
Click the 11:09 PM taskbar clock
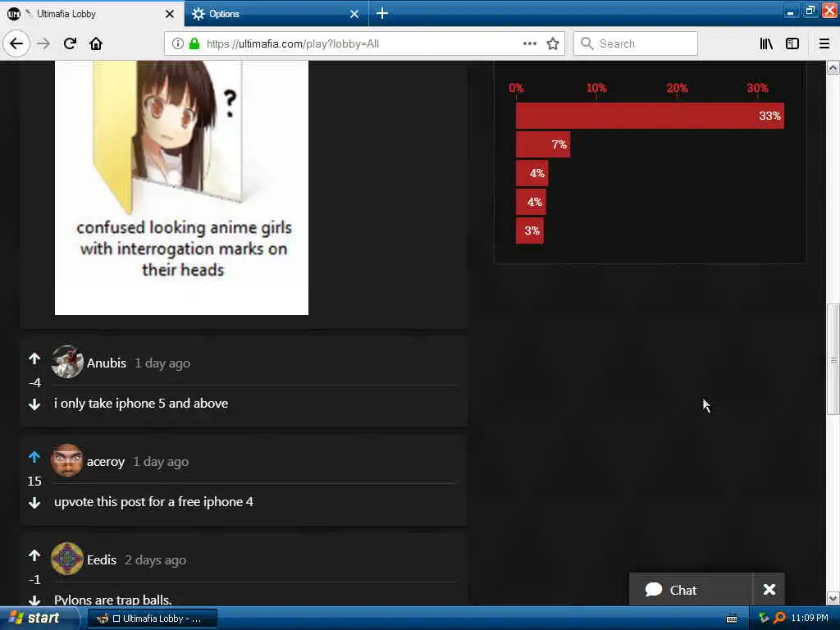point(810,619)
